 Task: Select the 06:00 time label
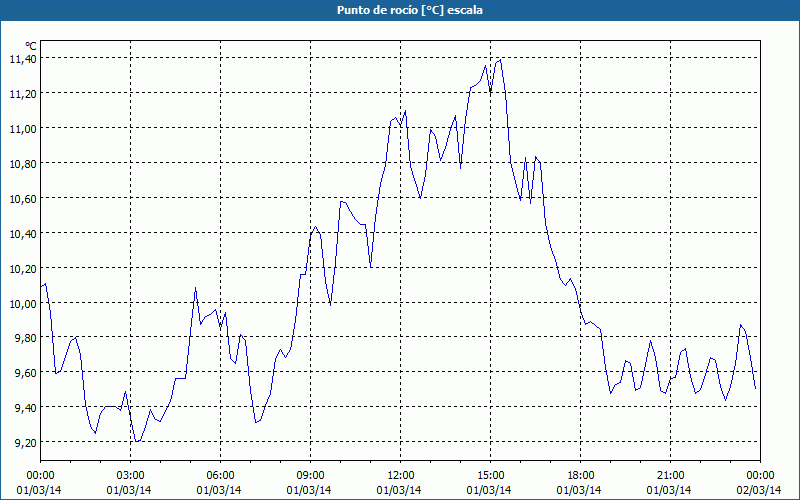(220, 476)
